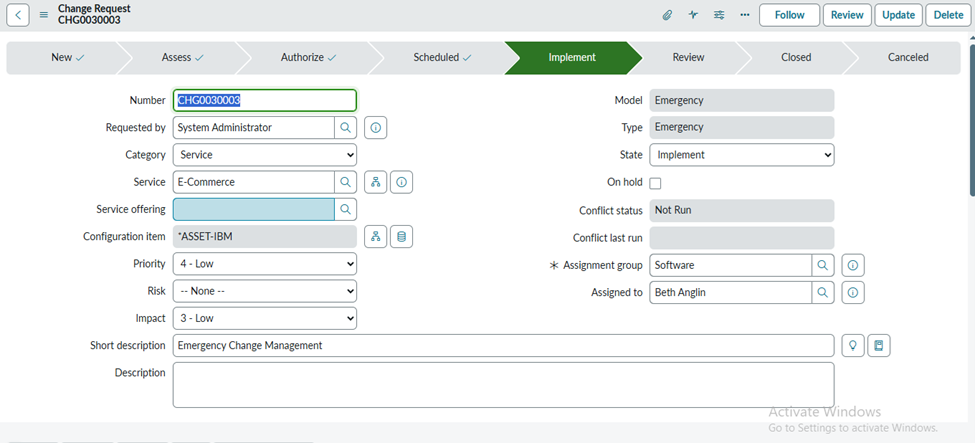This screenshot has height=443, width=975.
Task: Select the Review stage in flow
Action: [x=688, y=58]
